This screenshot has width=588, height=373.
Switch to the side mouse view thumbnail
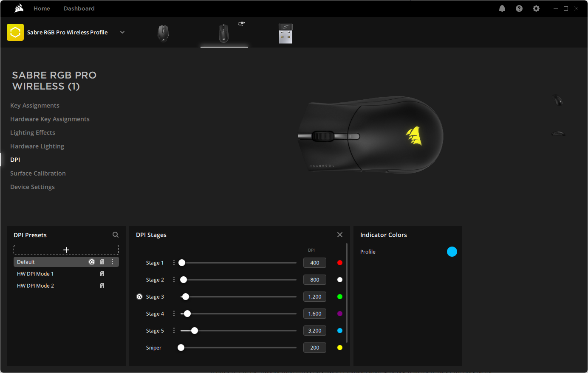click(x=558, y=134)
